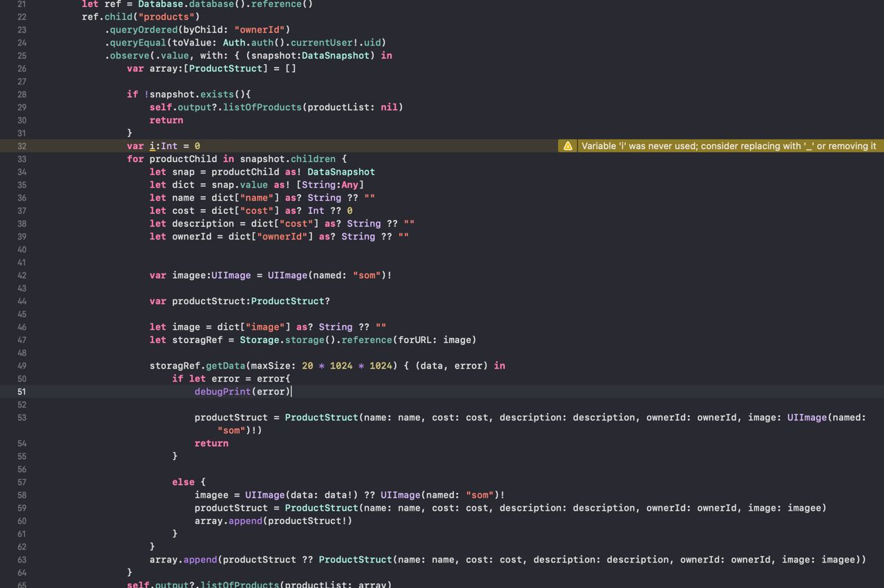Click 'if let error' on line 50
The width and height of the screenshot is (884, 588).
(206, 379)
